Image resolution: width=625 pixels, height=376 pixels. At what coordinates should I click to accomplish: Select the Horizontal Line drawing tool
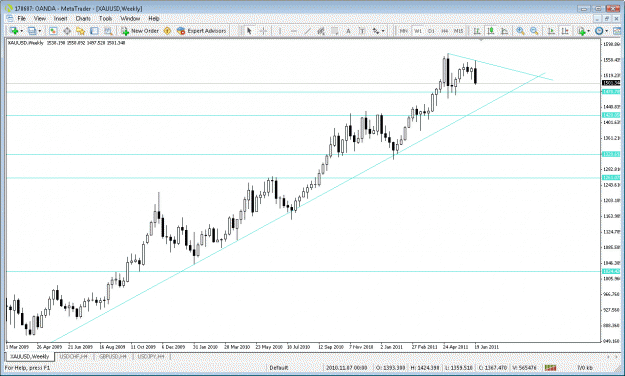(x=294, y=31)
